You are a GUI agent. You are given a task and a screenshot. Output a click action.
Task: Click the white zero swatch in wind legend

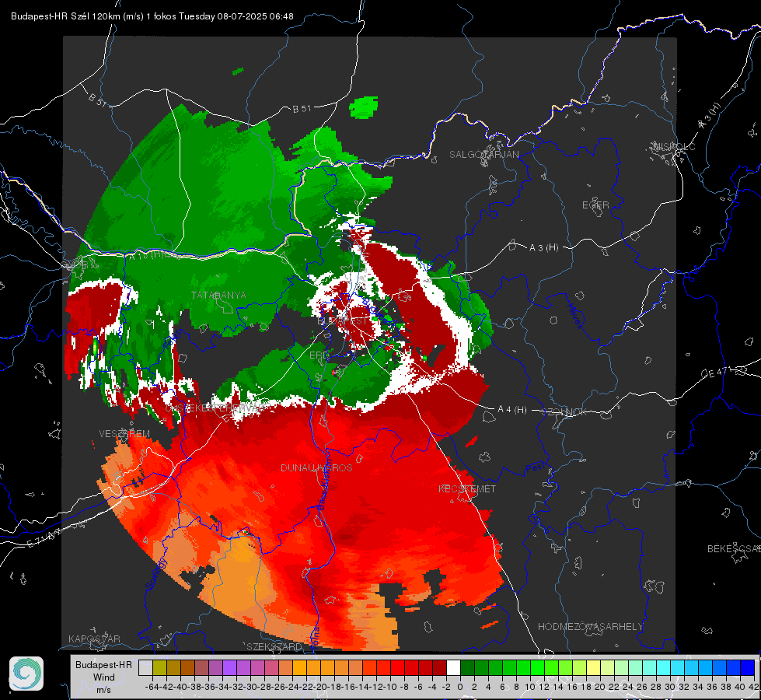[453, 667]
